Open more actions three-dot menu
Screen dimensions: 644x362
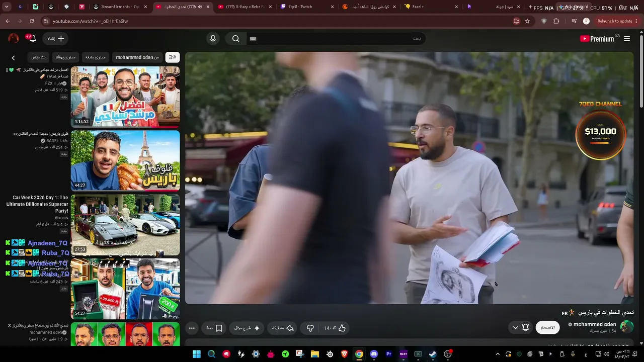[192, 328]
